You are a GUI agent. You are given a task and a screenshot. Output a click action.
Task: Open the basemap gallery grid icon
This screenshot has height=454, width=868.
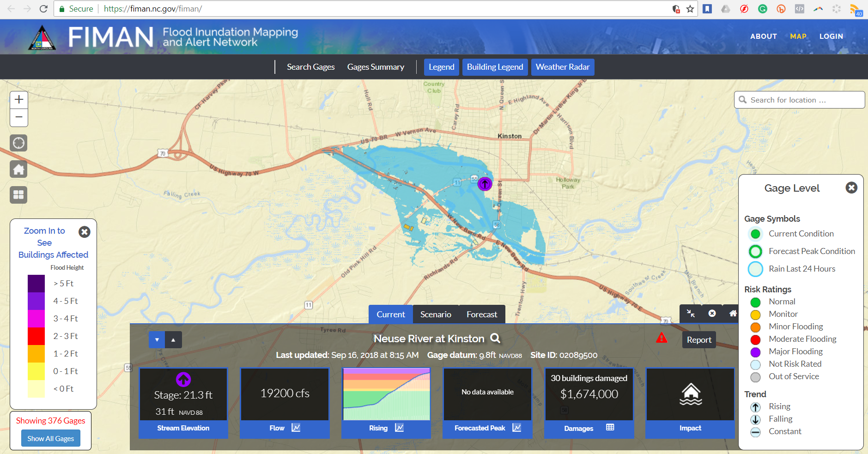[18, 194]
